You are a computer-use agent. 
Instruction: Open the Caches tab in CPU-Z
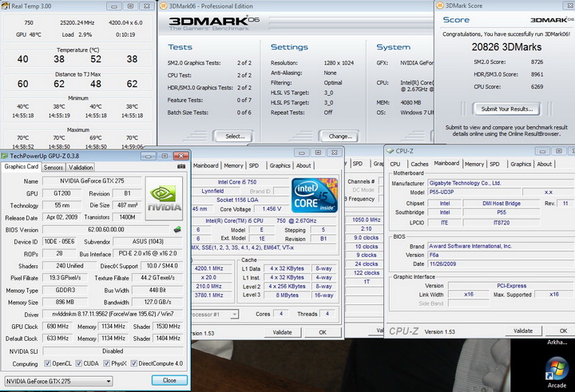(419, 164)
